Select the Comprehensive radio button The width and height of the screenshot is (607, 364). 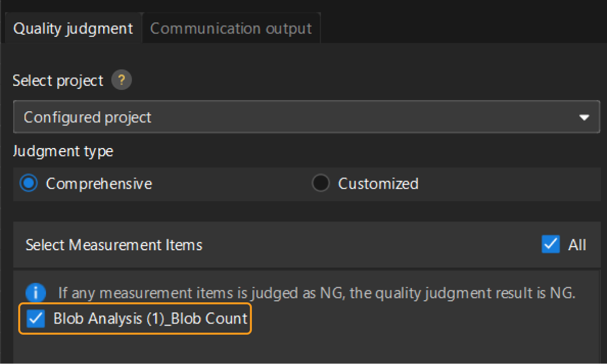tap(29, 183)
